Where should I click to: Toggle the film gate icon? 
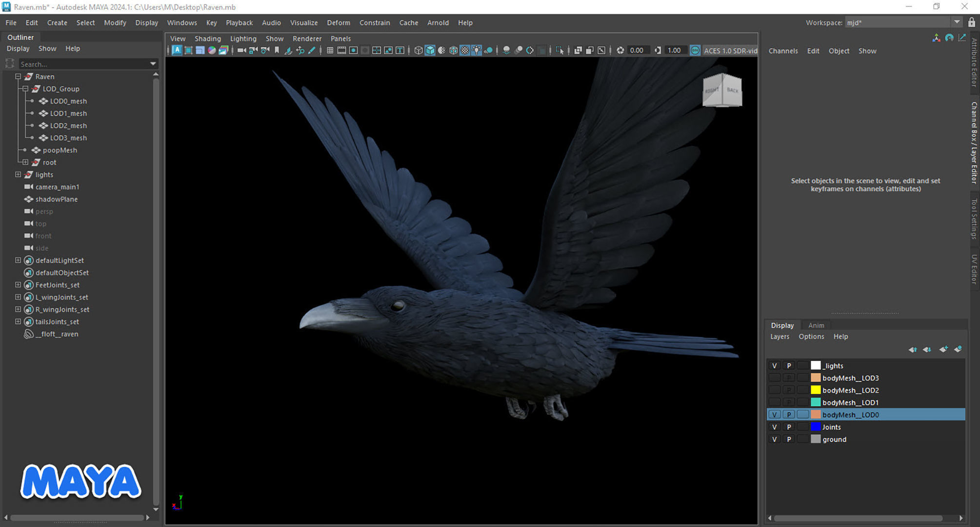click(x=341, y=50)
